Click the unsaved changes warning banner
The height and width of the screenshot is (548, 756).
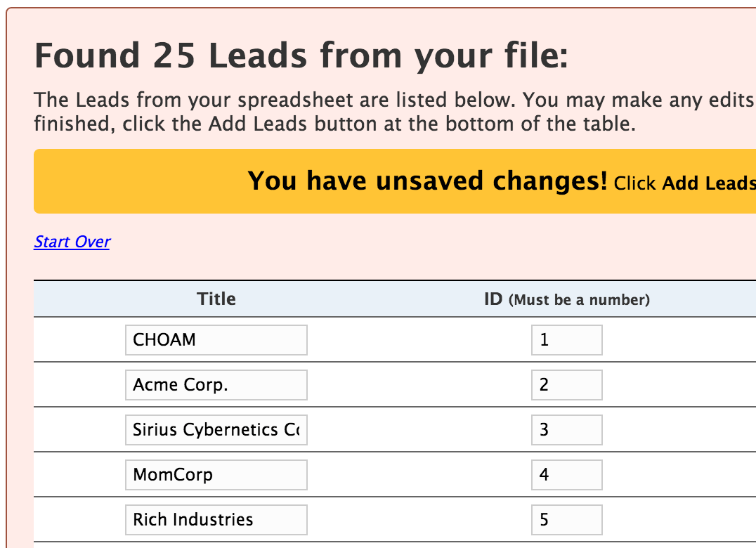[x=393, y=181]
